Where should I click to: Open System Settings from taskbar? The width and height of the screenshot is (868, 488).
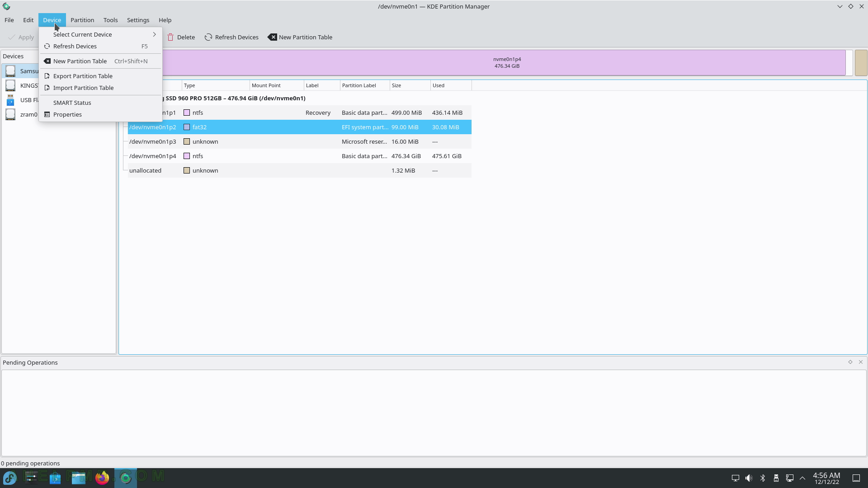31,478
